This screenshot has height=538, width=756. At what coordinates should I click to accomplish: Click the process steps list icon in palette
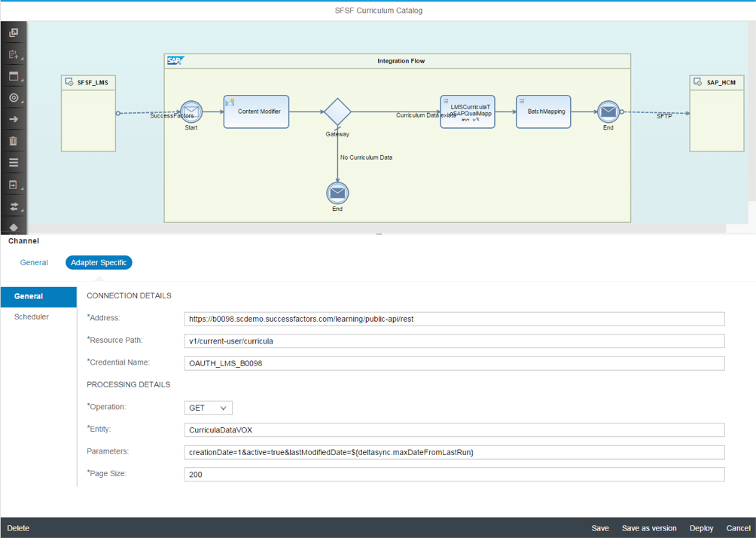click(13, 162)
